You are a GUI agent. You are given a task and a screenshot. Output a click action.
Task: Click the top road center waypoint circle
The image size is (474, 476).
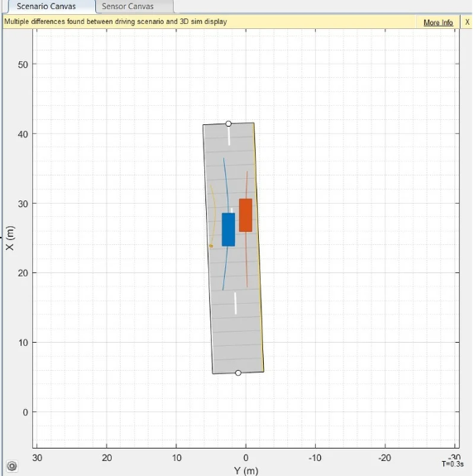point(228,123)
